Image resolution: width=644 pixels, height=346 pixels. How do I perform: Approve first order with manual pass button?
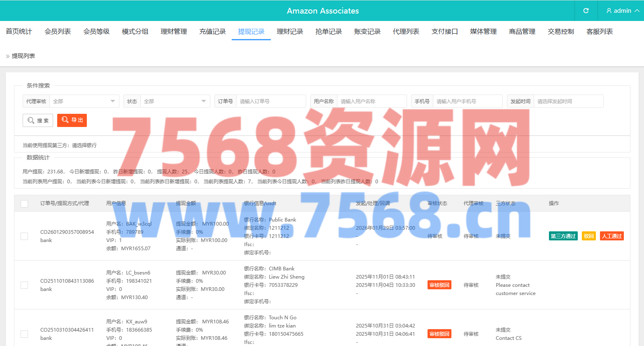click(x=611, y=236)
